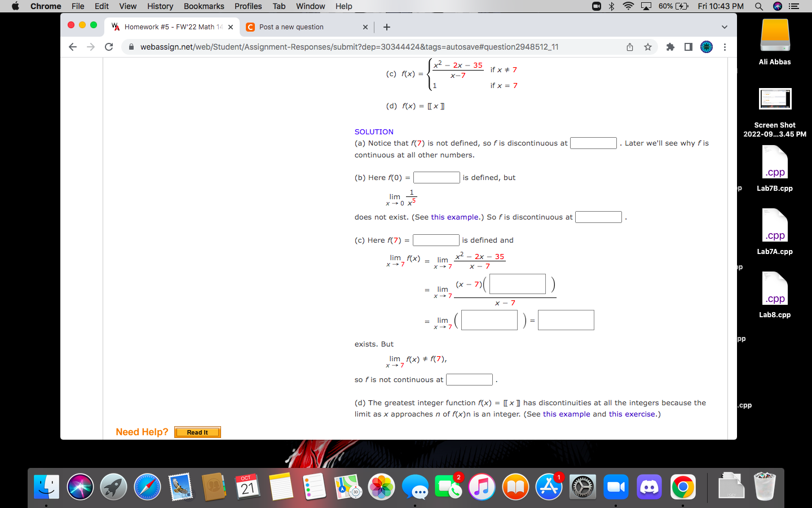The width and height of the screenshot is (812, 508).
Task: Open App Store with notification badge
Action: (549, 485)
